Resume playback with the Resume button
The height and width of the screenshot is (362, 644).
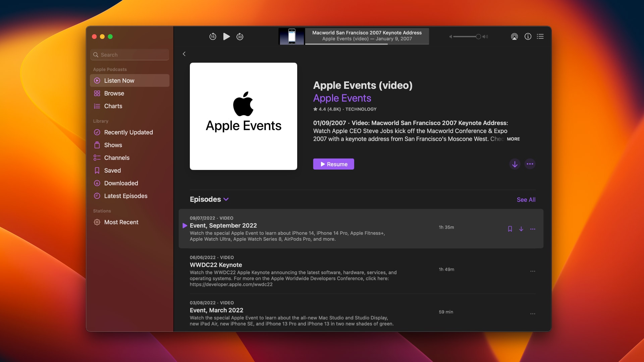click(334, 164)
